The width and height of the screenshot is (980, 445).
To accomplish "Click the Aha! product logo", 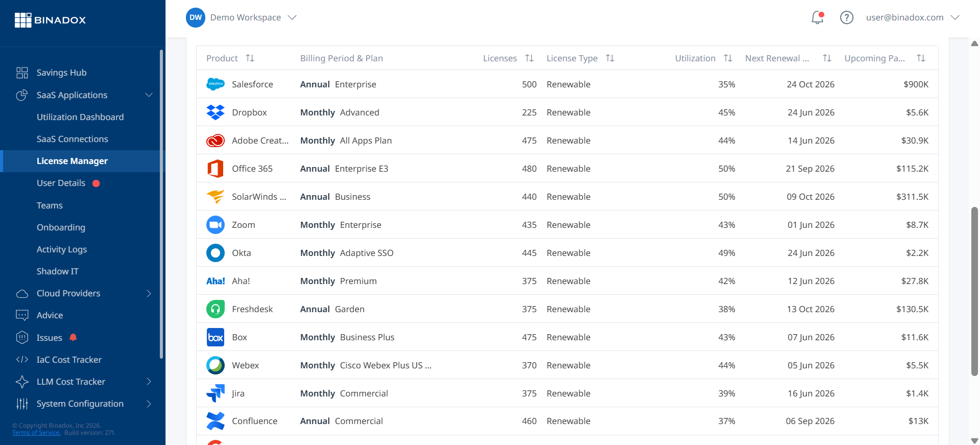I will tap(216, 281).
